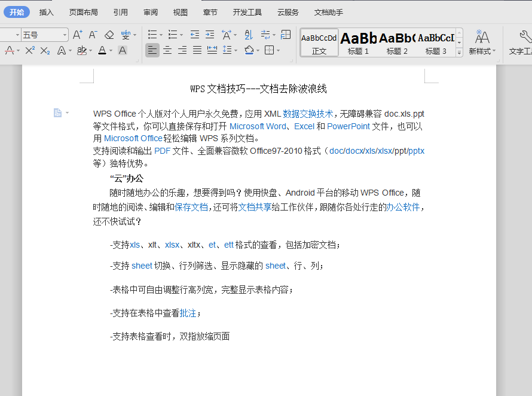Increase font size with the A+ icon

pyautogui.click(x=77, y=35)
